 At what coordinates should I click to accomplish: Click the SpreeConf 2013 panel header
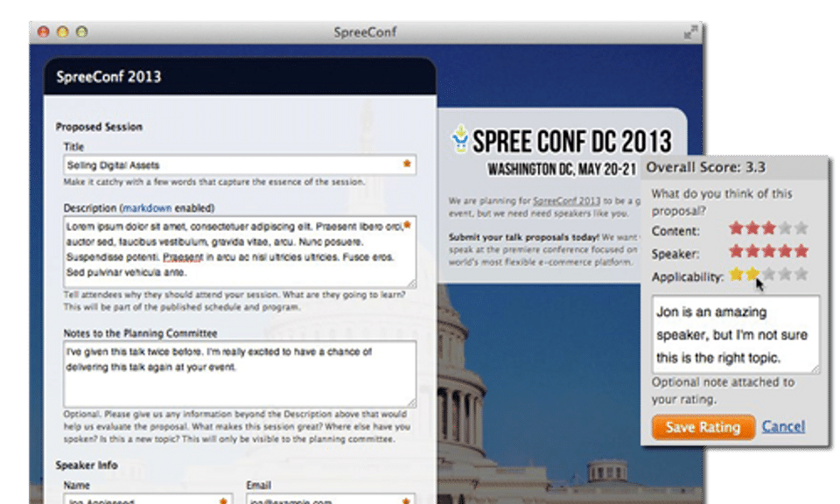click(240, 77)
